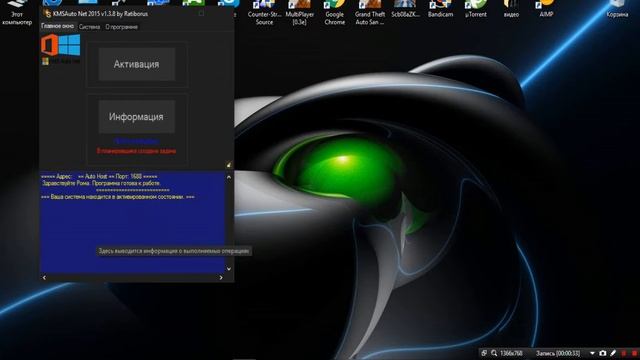Select the Counter-Strike Source desktop shortcut

click(x=264, y=13)
